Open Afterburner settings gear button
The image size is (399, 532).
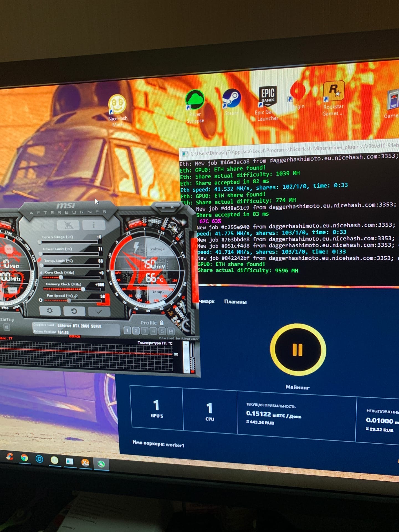pos(50,311)
